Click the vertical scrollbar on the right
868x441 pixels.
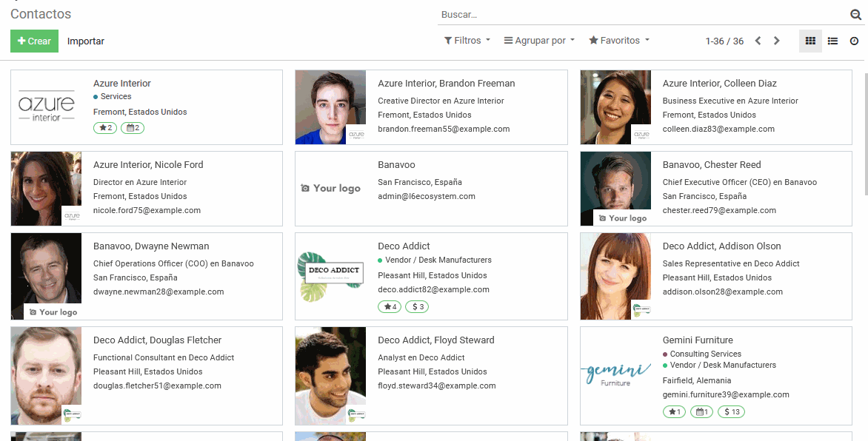[865, 132]
